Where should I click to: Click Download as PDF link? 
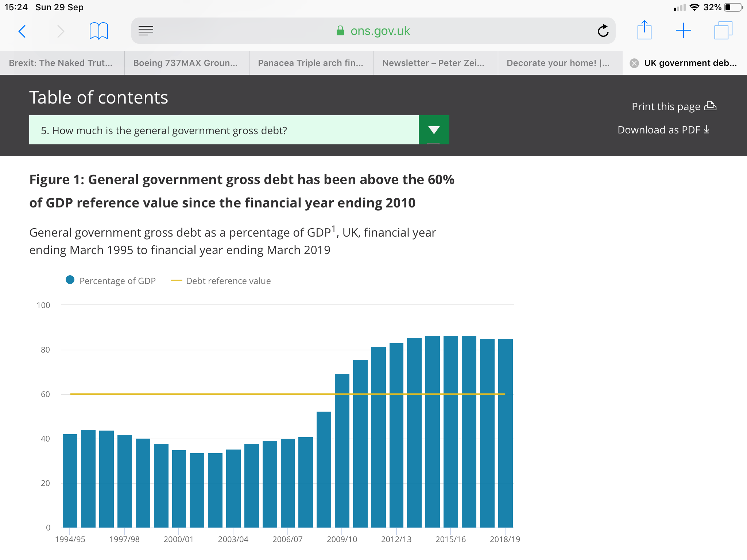click(x=663, y=130)
